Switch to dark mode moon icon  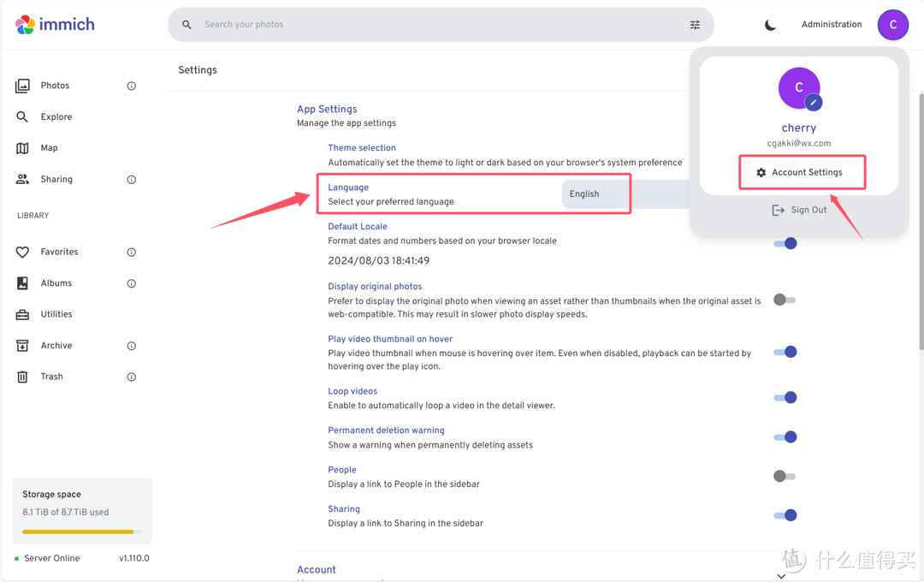[x=770, y=25]
